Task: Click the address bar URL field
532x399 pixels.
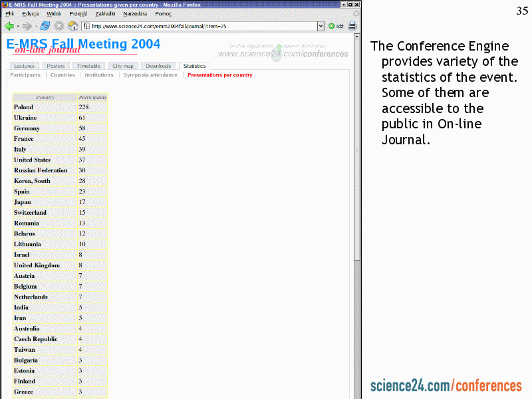Action: tap(199, 26)
